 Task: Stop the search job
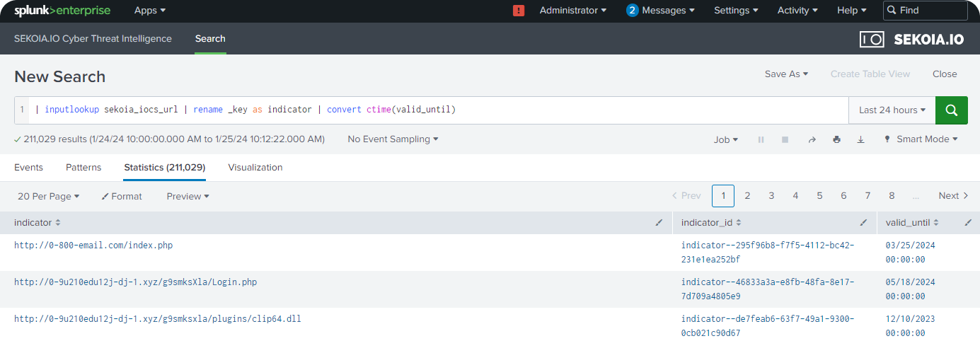point(785,139)
